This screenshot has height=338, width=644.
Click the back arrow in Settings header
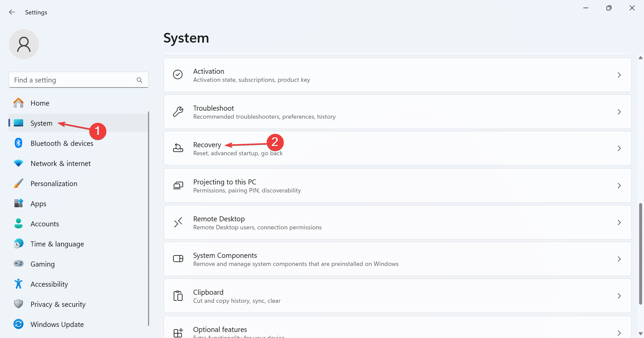click(12, 12)
